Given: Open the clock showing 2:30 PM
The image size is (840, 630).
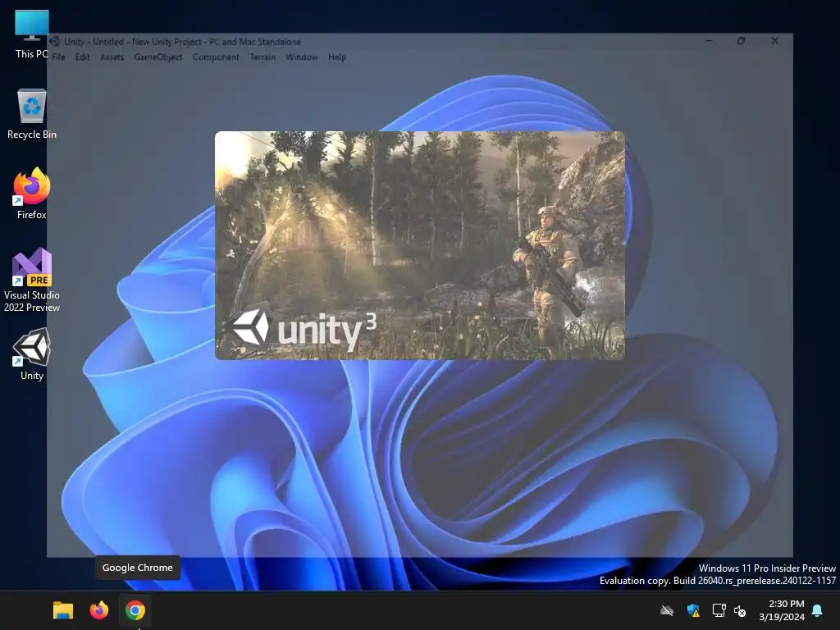Looking at the screenshot, I should pos(782,610).
